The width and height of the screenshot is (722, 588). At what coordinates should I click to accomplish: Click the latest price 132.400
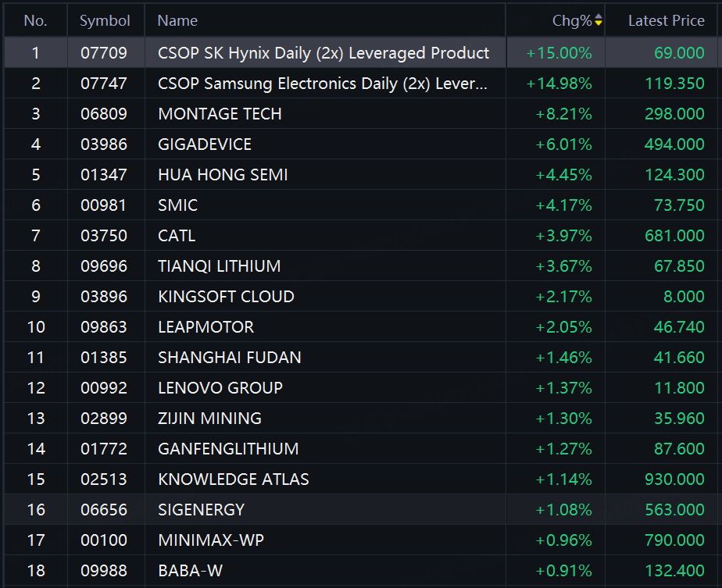click(x=674, y=571)
